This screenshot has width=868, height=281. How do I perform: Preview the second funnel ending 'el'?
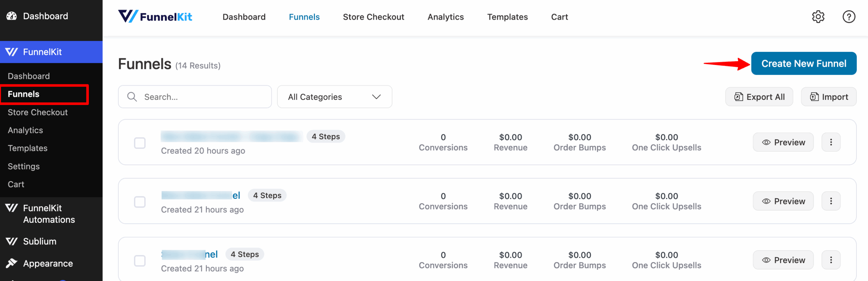[x=783, y=201]
